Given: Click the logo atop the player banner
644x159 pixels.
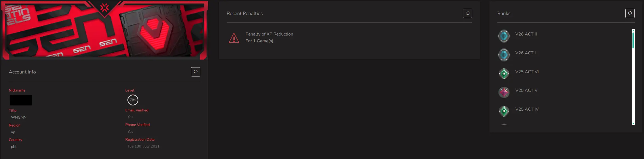Looking at the screenshot, I should [104, 8].
